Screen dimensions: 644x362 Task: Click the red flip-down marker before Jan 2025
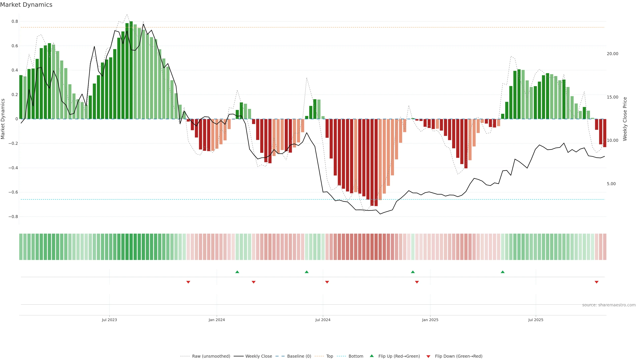tap(417, 282)
